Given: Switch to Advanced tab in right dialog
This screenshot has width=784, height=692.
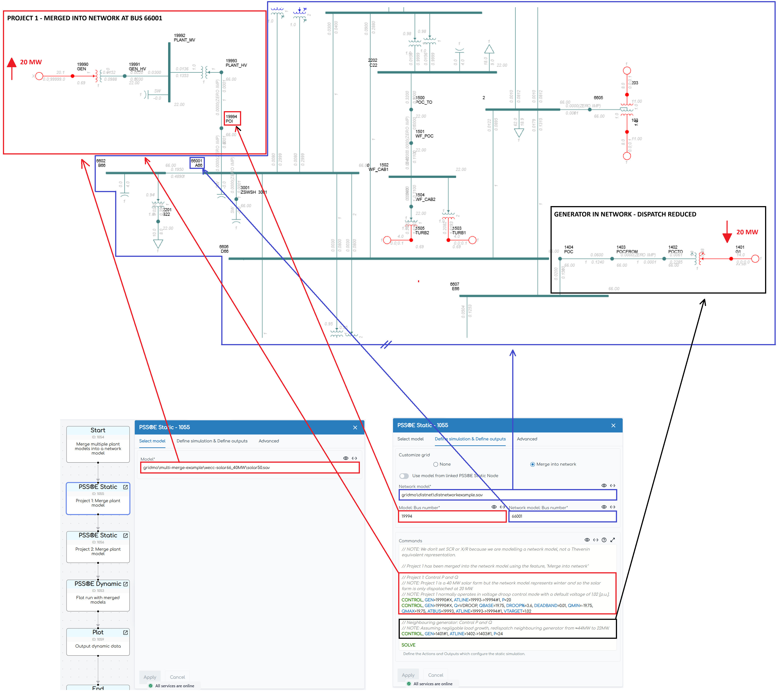Looking at the screenshot, I should [527, 439].
